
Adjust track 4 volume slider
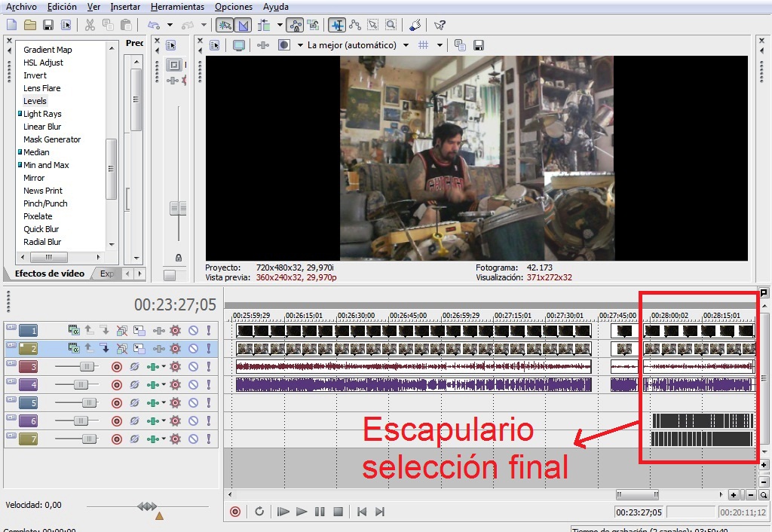[x=81, y=385]
